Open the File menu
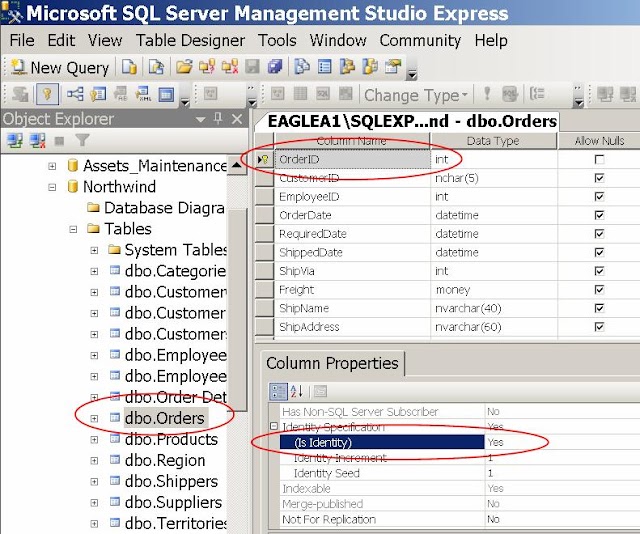 [x=22, y=40]
